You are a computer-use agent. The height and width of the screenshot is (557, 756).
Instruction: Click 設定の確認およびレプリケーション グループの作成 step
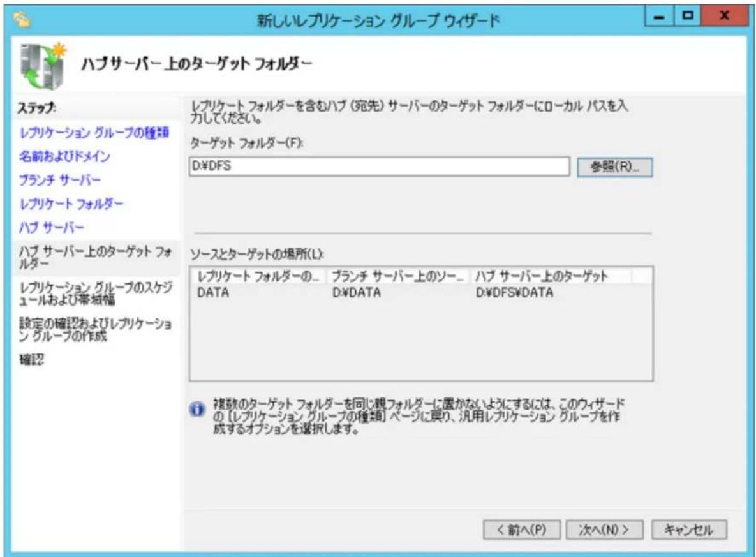96,329
